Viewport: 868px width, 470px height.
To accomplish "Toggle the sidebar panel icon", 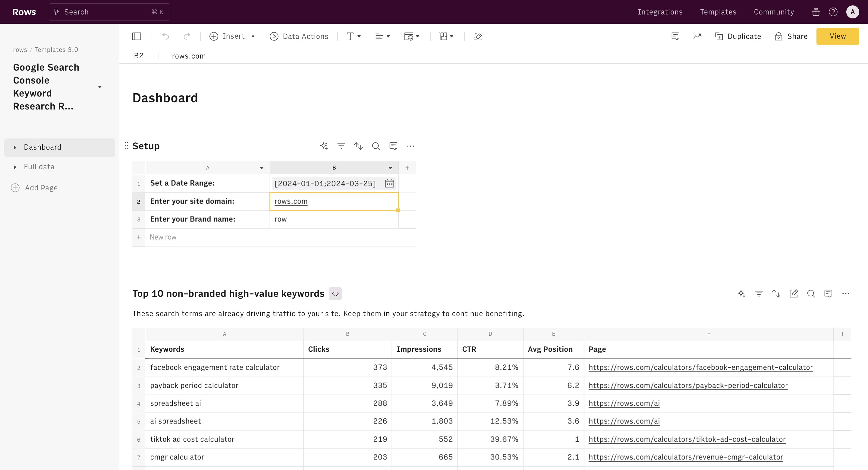I will [x=137, y=37].
